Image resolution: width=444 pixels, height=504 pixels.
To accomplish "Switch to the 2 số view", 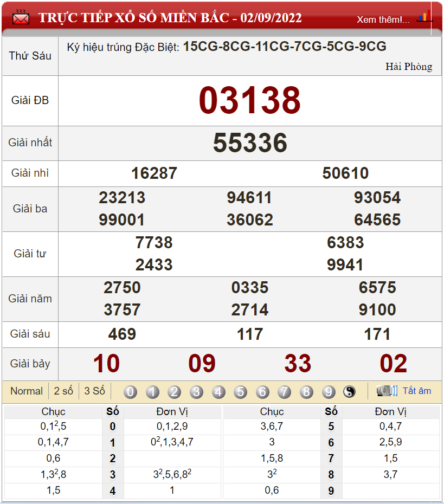I will 63,391.
